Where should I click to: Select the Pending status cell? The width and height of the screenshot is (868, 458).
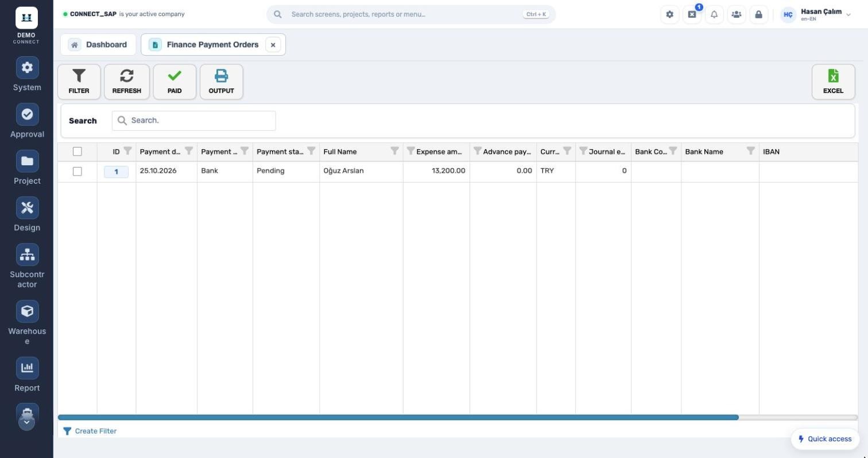point(286,171)
